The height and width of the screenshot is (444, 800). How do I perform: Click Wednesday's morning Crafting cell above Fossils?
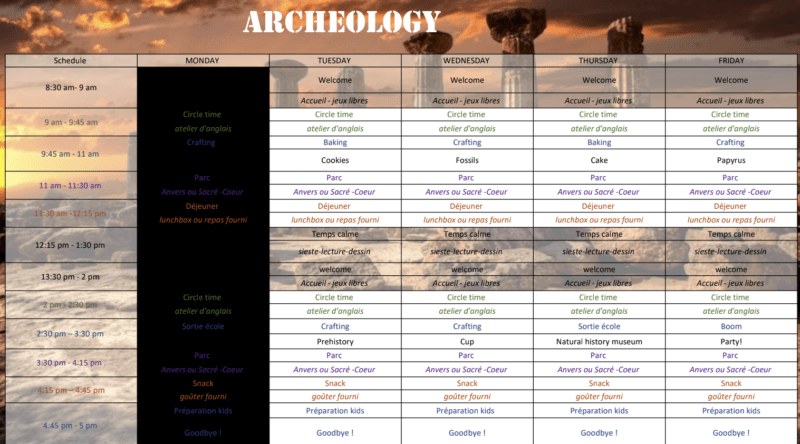(467, 142)
